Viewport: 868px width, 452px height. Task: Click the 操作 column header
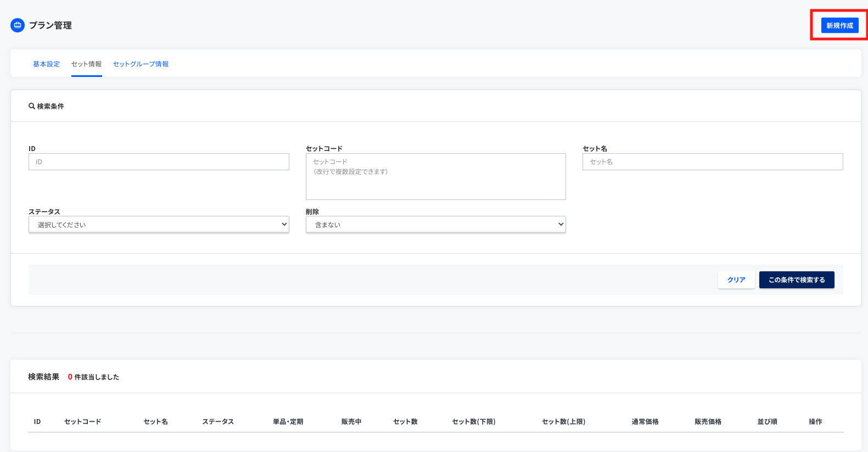pos(815,422)
